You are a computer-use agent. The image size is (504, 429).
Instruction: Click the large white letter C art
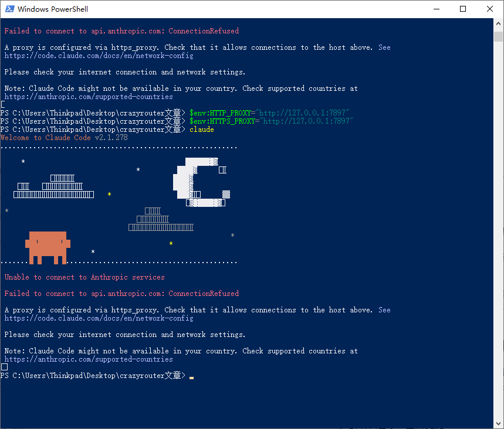[x=201, y=182]
